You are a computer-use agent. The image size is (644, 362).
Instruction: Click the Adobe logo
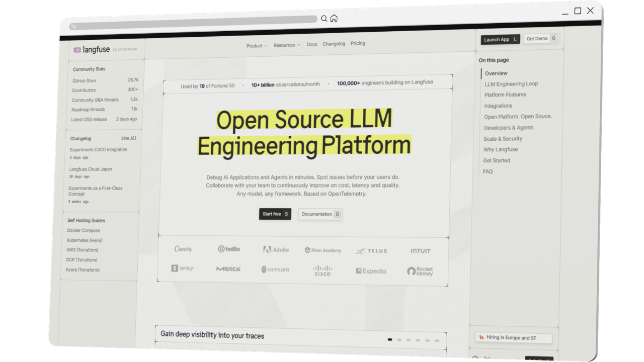coord(276,249)
